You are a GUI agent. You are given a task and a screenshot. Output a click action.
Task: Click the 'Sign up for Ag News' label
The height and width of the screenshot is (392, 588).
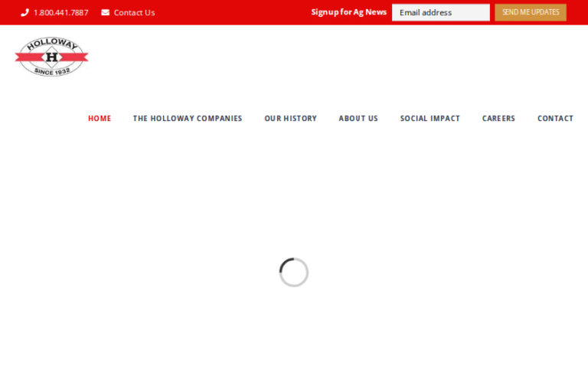click(x=348, y=12)
